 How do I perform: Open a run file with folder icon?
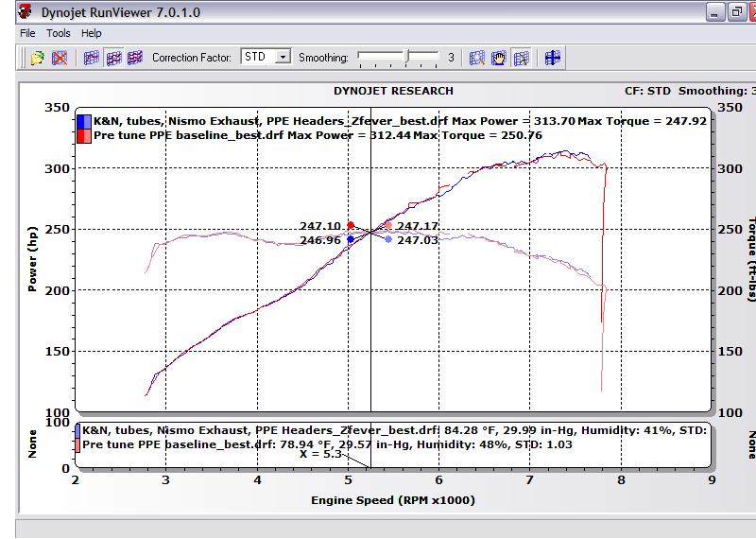click(x=37, y=58)
